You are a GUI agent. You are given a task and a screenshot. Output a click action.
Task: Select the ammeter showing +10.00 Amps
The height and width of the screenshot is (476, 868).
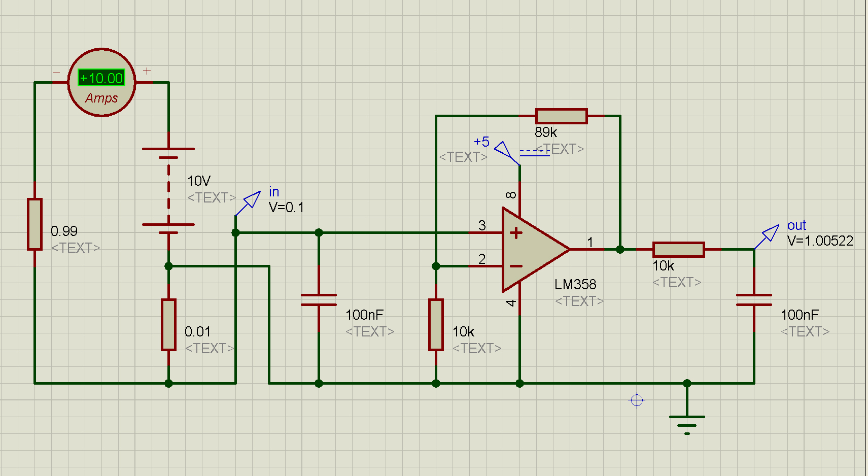(x=102, y=83)
